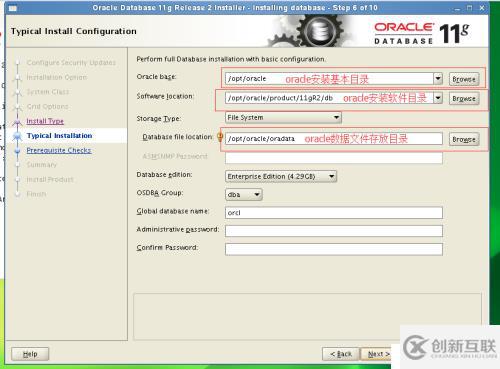Click Browse next to Software location
This screenshot has width=500, height=369.
pos(464,99)
